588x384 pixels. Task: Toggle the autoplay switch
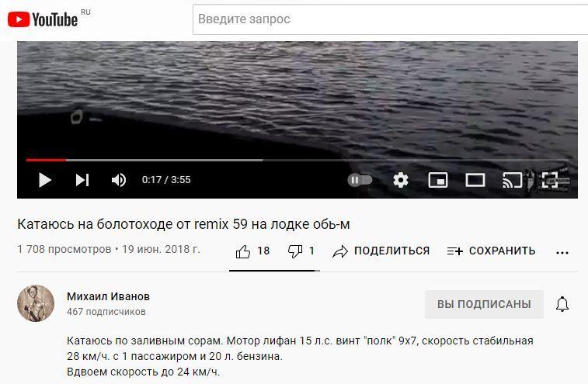tap(360, 180)
